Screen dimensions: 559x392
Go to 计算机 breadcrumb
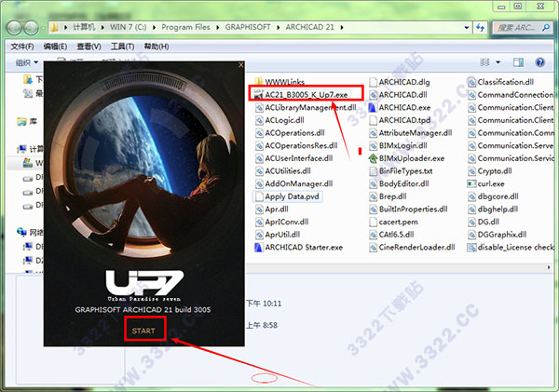point(84,27)
